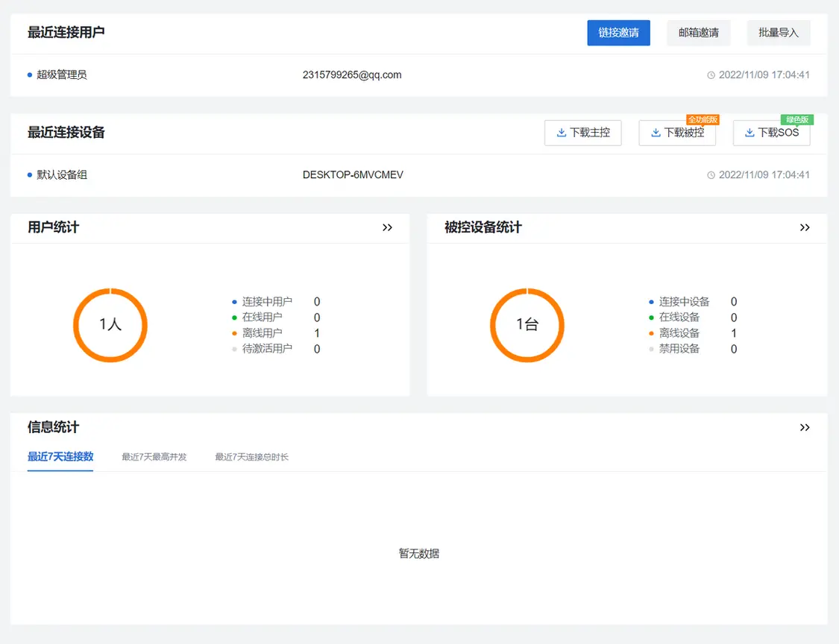Switch to 最近7天连接数 tab

pyautogui.click(x=60, y=457)
